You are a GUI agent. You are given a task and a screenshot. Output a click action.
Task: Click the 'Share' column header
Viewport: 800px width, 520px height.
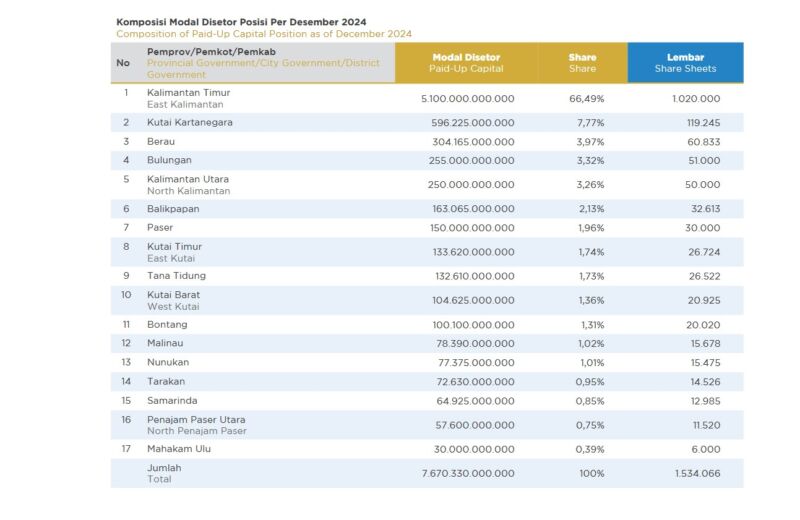(x=582, y=62)
